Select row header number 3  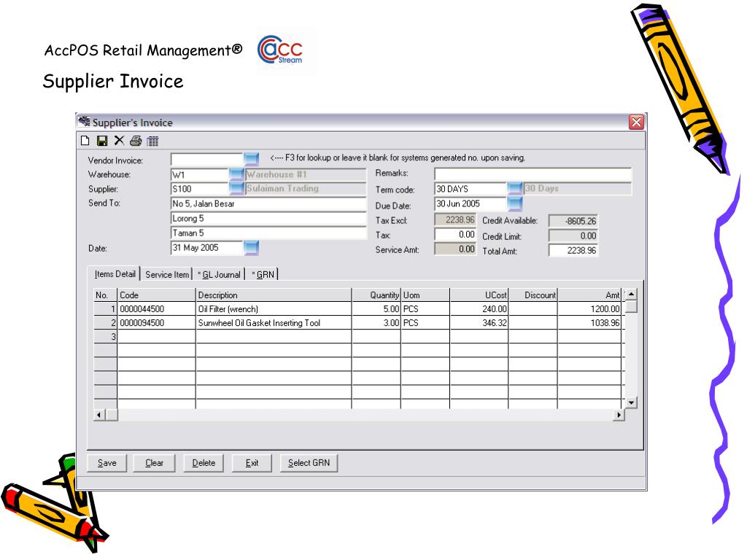point(106,336)
